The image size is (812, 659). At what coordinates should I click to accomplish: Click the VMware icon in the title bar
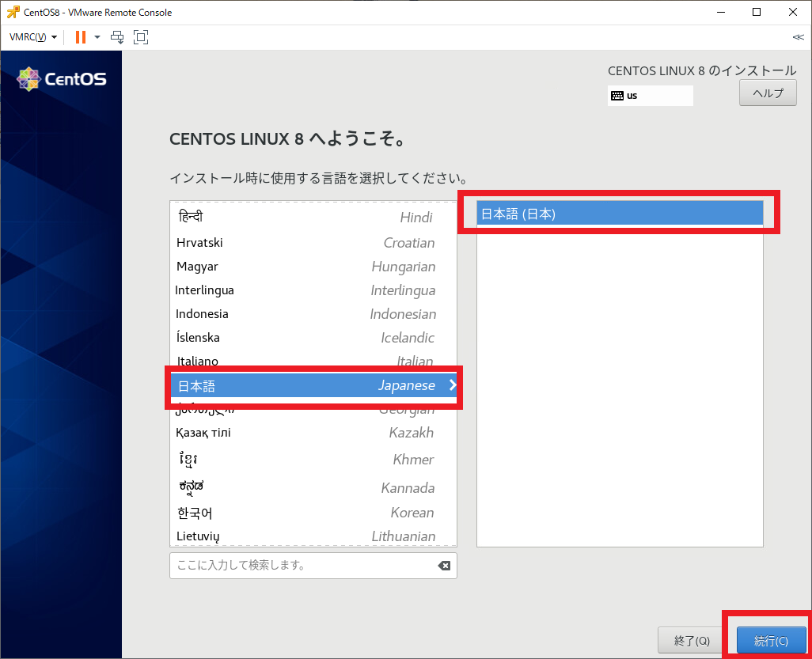pos(12,12)
